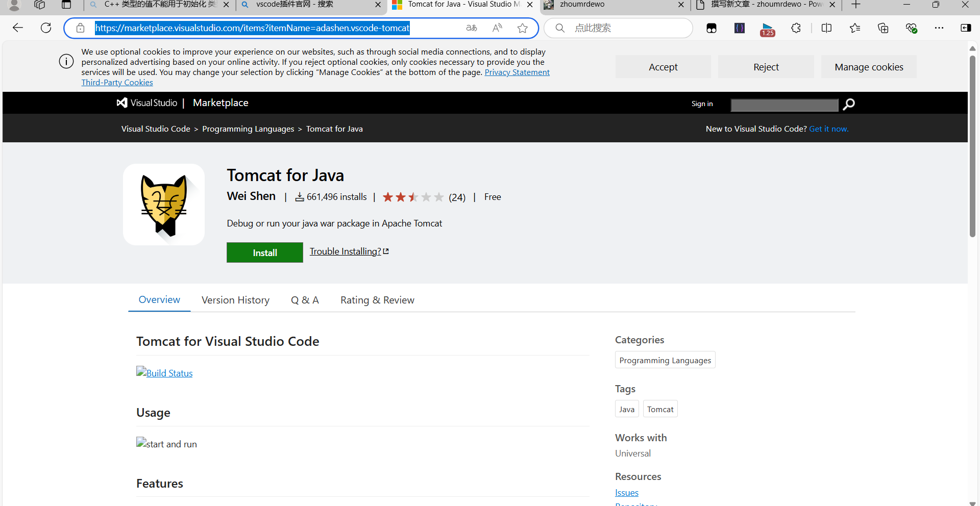Click the read aloud icon
The image size is (980, 506).
(497, 28)
